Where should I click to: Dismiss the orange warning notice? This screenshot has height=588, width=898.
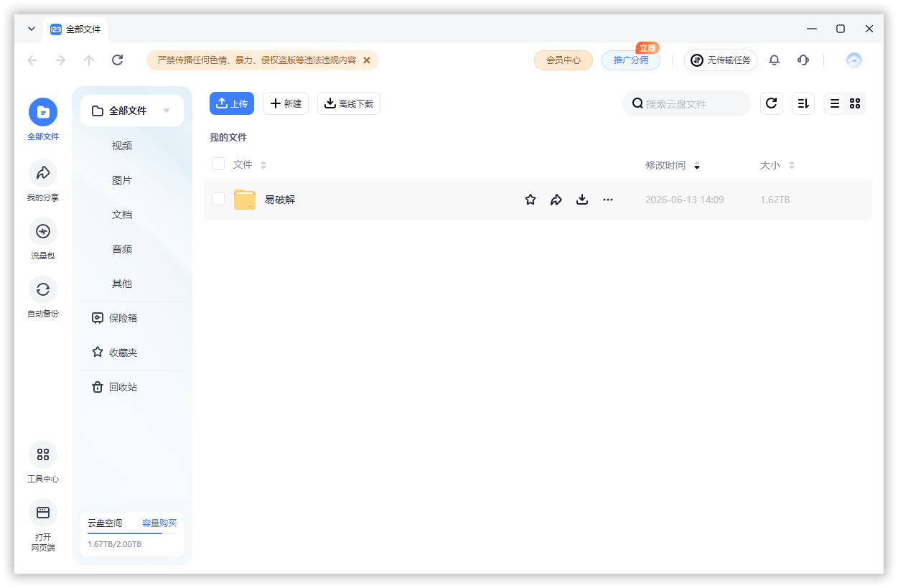[367, 60]
